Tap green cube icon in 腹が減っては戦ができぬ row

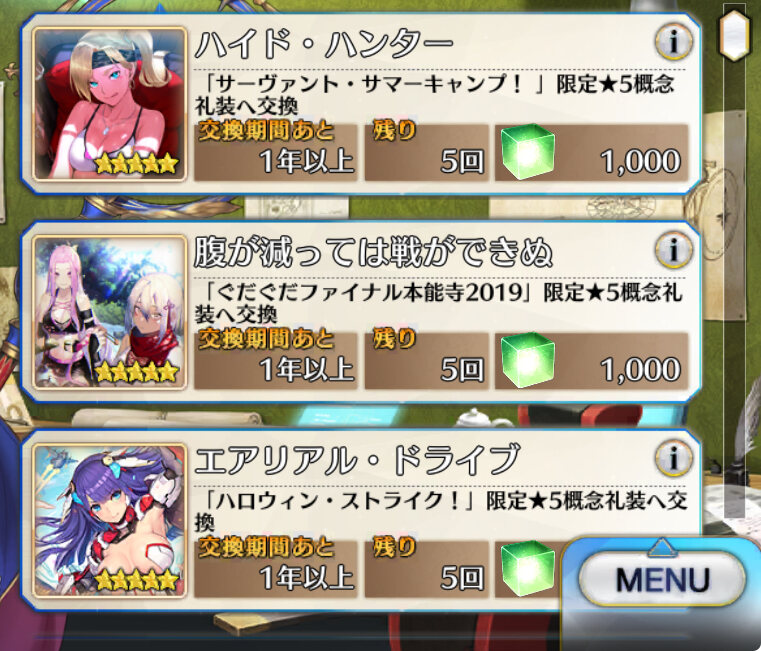click(x=528, y=360)
